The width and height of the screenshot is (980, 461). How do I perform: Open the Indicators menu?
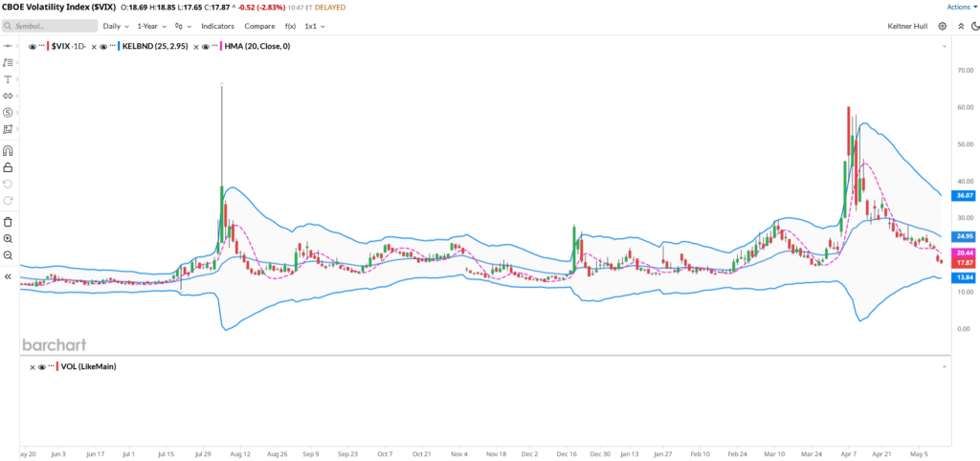[x=217, y=26]
